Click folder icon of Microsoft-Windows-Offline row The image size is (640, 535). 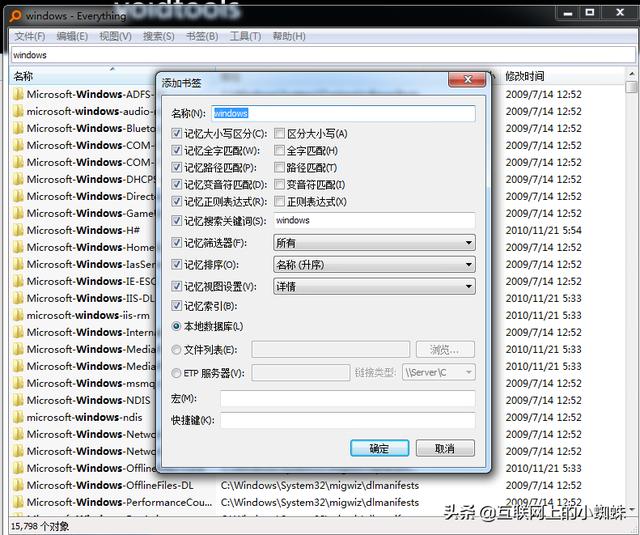click(18, 468)
